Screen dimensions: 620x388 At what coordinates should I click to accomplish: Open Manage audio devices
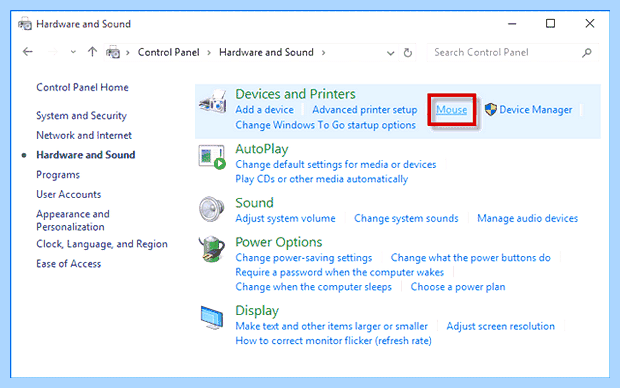point(527,218)
